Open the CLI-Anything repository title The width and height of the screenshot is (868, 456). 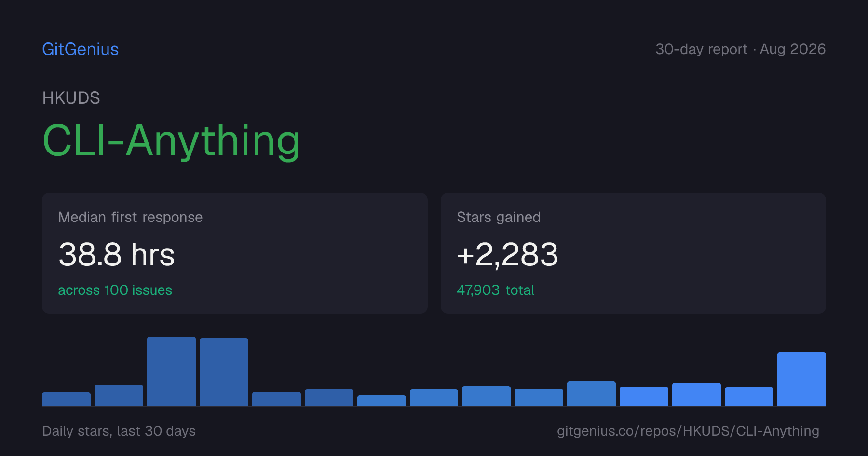(x=171, y=141)
